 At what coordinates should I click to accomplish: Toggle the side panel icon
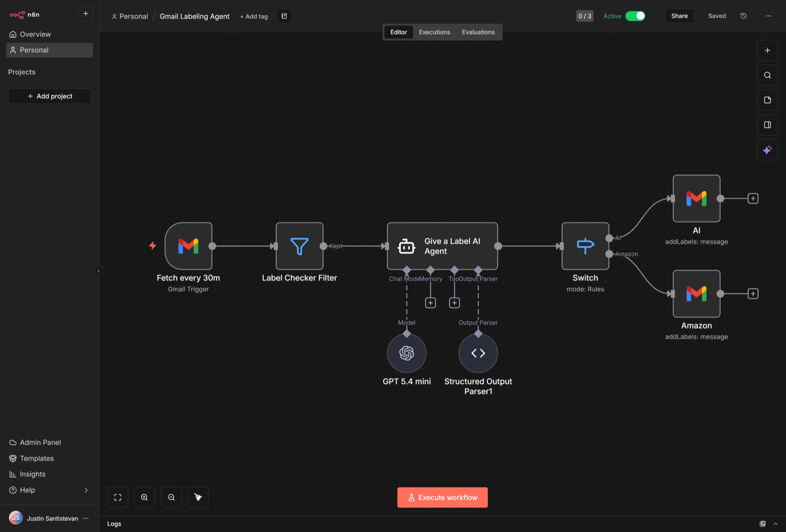(767, 125)
